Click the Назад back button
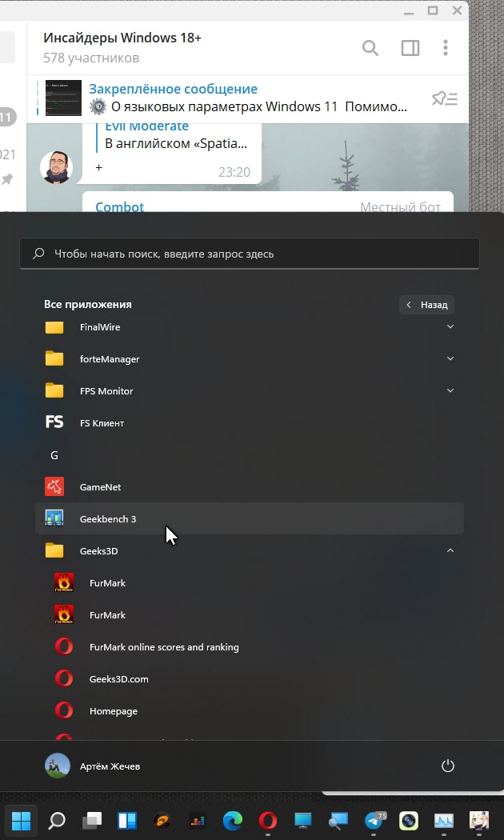504x840 pixels. [x=427, y=305]
